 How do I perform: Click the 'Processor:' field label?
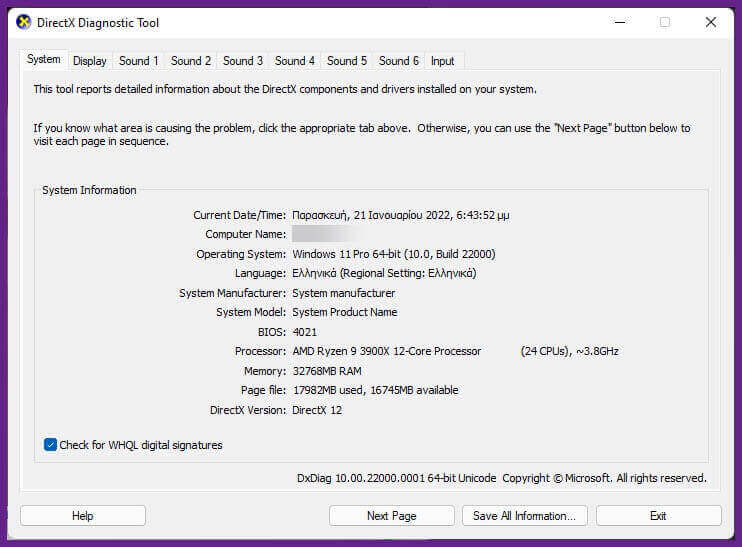click(260, 351)
